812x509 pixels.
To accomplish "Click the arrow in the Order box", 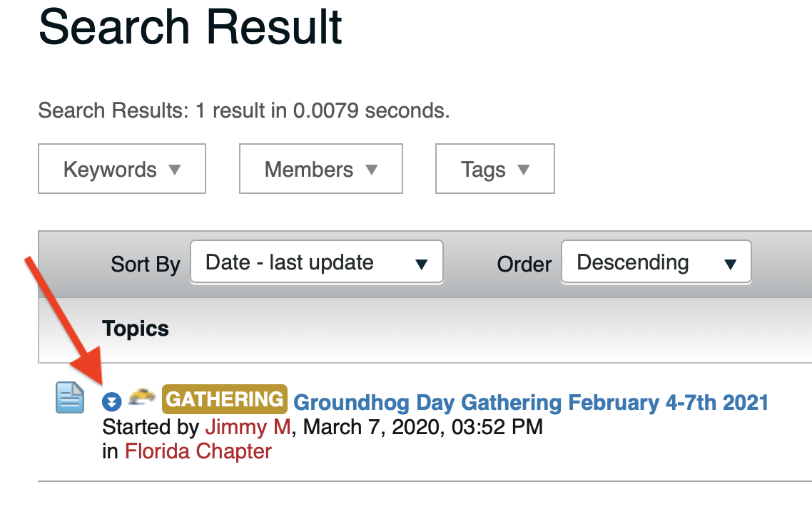I will [x=730, y=264].
